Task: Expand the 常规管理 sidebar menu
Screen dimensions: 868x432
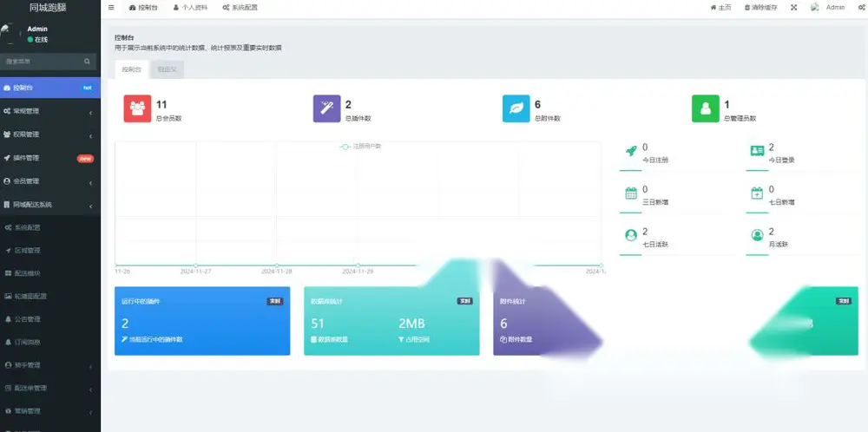Action: (x=49, y=111)
